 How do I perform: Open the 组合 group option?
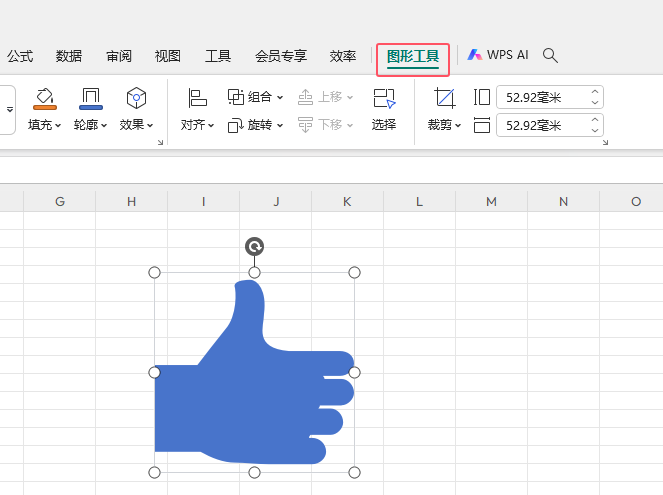pyautogui.click(x=255, y=97)
